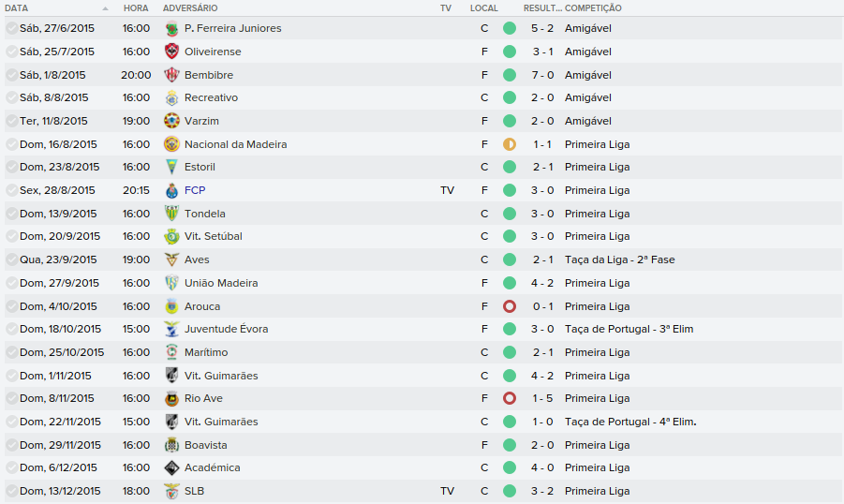The height and width of the screenshot is (504, 844).
Task: Click the Rio Ave club crest
Action: pyautogui.click(x=171, y=398)
